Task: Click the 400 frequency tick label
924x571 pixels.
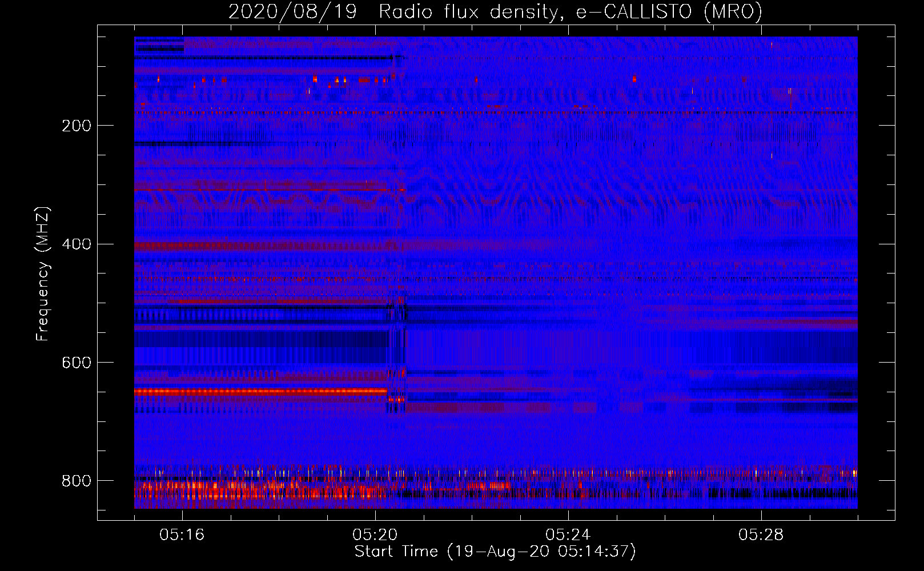Action: [x=76, y=244]
